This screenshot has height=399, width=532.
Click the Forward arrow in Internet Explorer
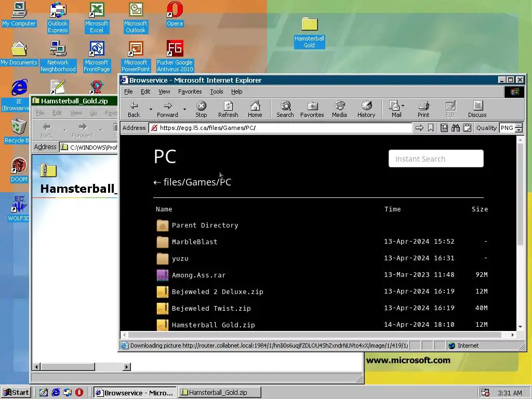click(x=167, y=109)
